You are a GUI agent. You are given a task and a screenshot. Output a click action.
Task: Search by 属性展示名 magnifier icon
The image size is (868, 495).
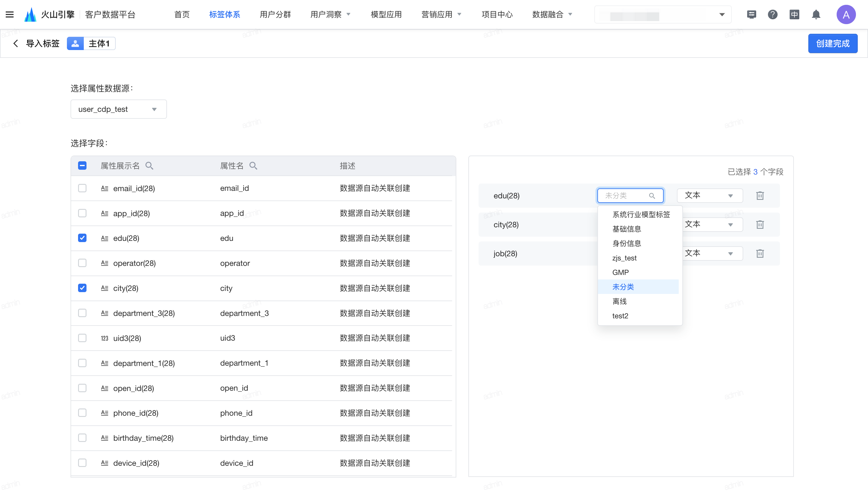coord(149,166)
